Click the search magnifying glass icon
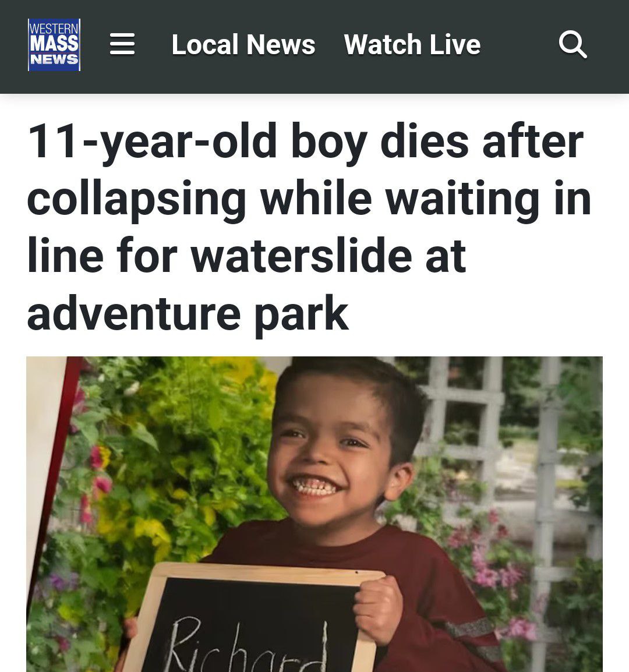The image size is (629, 672). [x=573, y=44]
